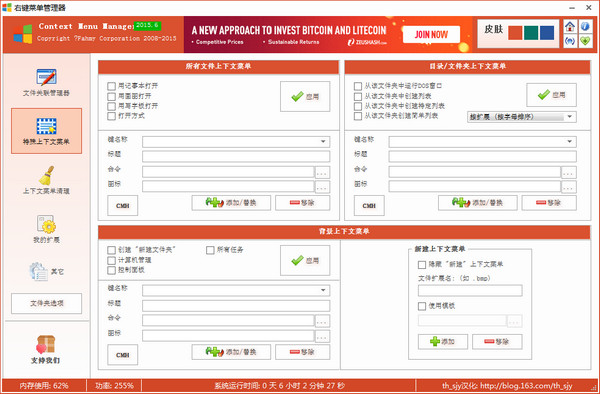Screen dimensions: 600x394
Task: Click 移除 in 新建上下文菜单 group
Action: (x=497, y=342)
